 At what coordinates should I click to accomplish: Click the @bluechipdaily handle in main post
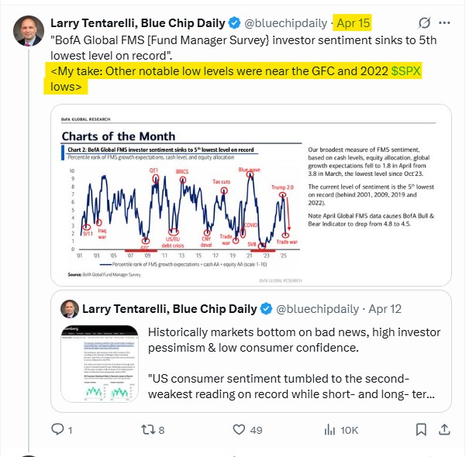[x=285, y=23]
